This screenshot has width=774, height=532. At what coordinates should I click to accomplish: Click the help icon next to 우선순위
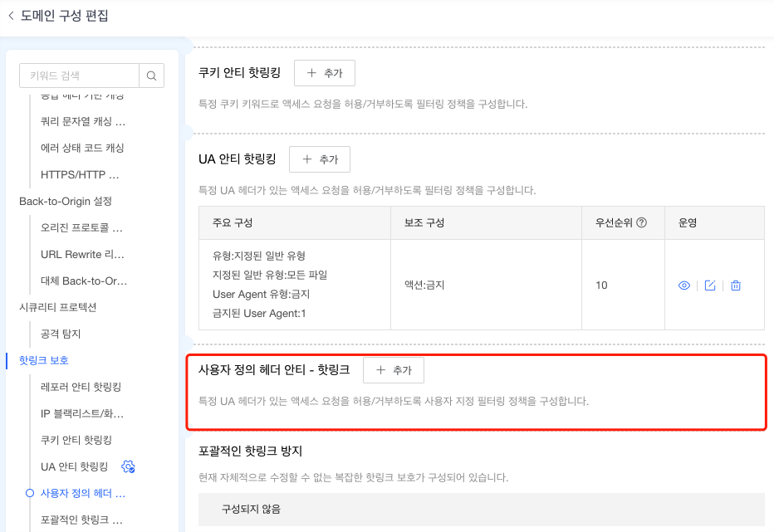(x=641, y=223)
